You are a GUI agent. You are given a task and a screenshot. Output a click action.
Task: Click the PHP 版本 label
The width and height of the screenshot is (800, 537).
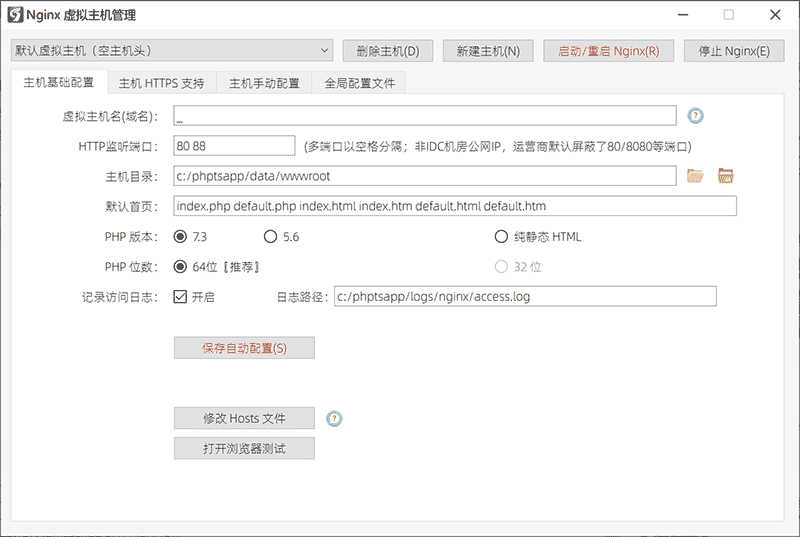point(131,237)
